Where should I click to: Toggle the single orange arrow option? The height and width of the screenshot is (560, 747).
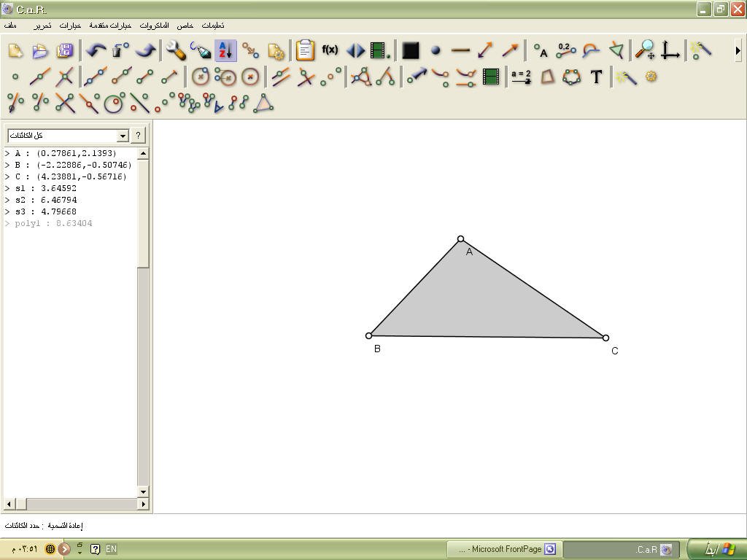point(510,50)
